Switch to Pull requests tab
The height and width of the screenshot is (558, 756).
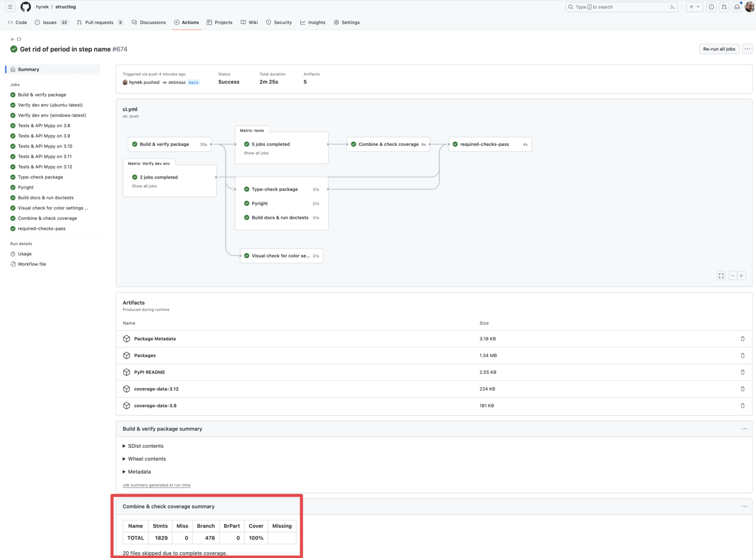(x=100, y=22)
